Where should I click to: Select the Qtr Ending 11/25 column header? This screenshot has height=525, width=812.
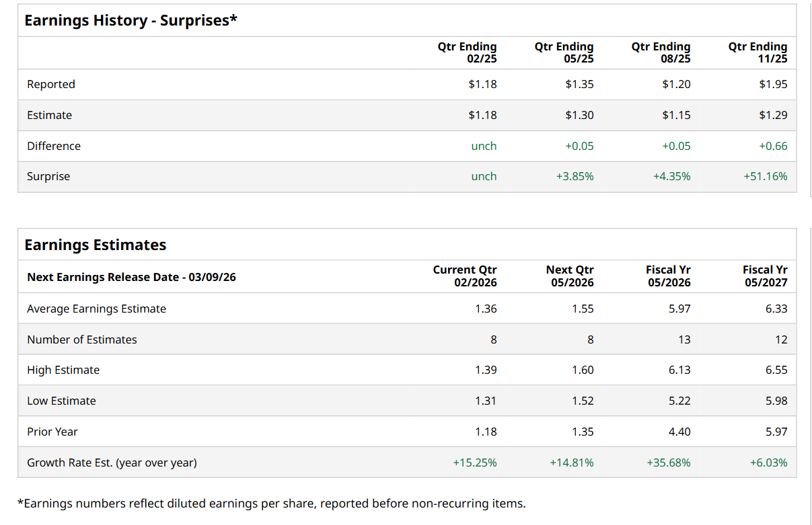coord(758,52)
